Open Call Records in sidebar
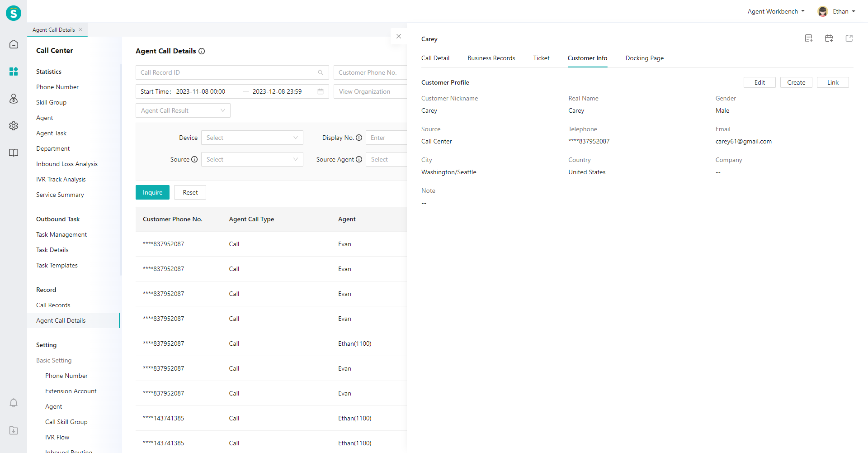 (x=53, y=305)
